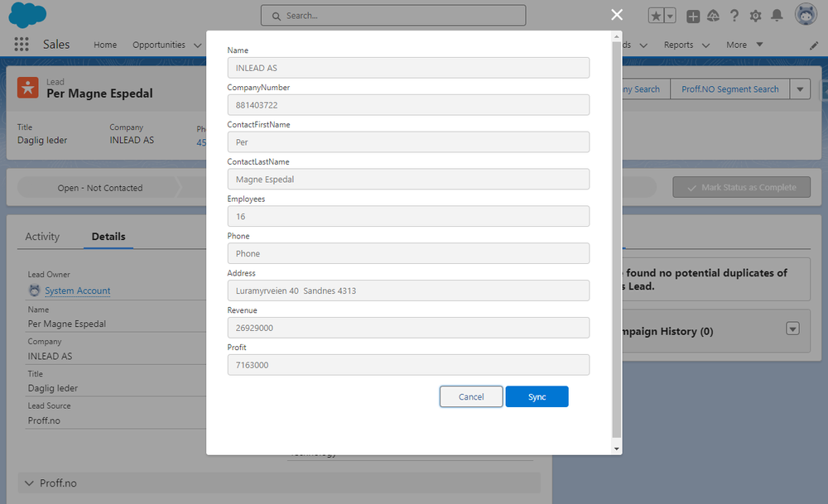Click the ContactFirstName field

408,142
